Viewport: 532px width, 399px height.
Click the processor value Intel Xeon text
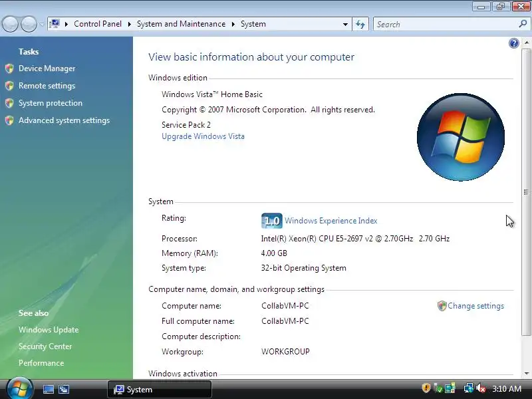click(355, 239)
